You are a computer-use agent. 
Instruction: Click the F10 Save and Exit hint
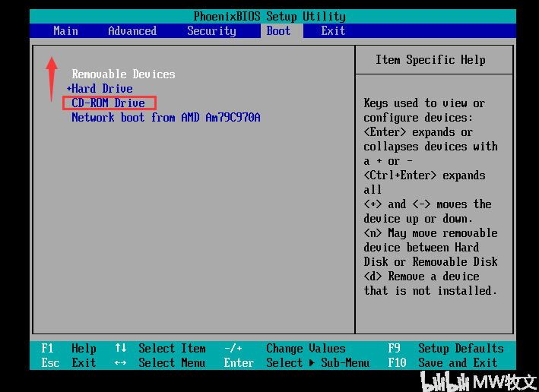[442, 363]
